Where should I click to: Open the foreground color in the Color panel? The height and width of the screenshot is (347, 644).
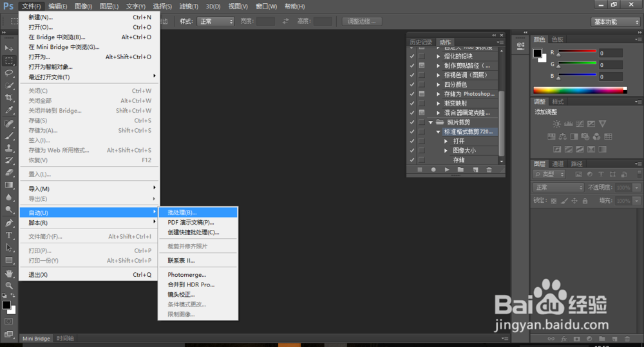[x=537, y=53]
